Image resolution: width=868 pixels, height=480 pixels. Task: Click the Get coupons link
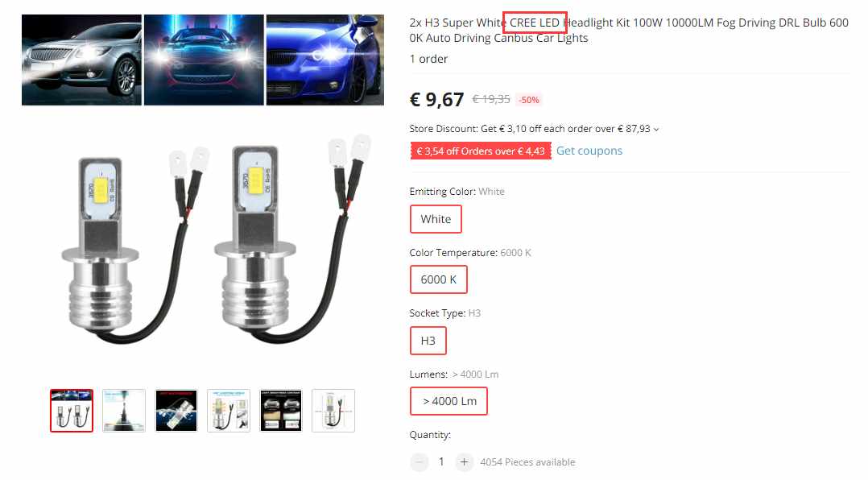[x=589, y=151]
